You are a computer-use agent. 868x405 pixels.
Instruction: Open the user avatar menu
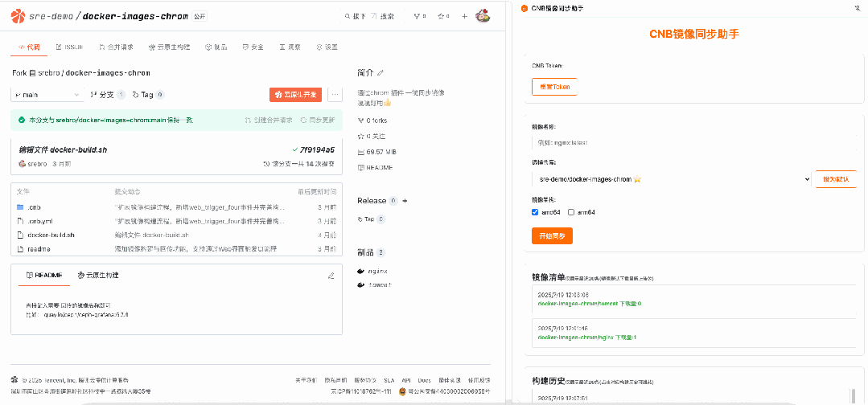(x=483, y=16)
